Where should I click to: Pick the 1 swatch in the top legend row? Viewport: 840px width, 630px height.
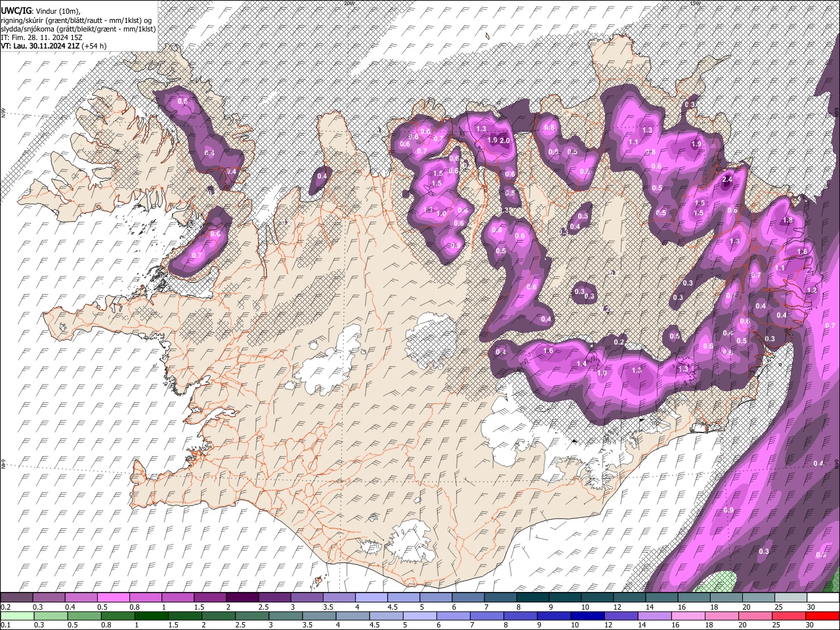(x=177, y=598)
